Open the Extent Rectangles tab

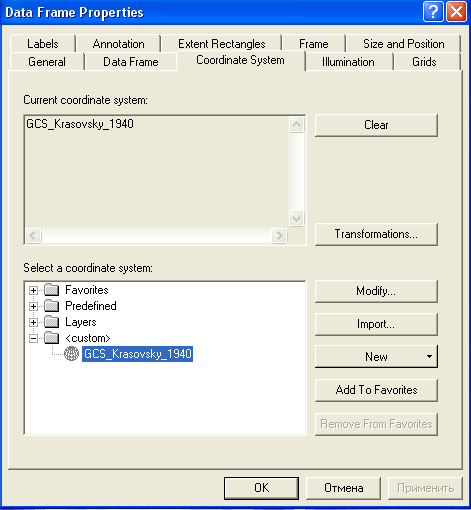(x=222, y=44)
